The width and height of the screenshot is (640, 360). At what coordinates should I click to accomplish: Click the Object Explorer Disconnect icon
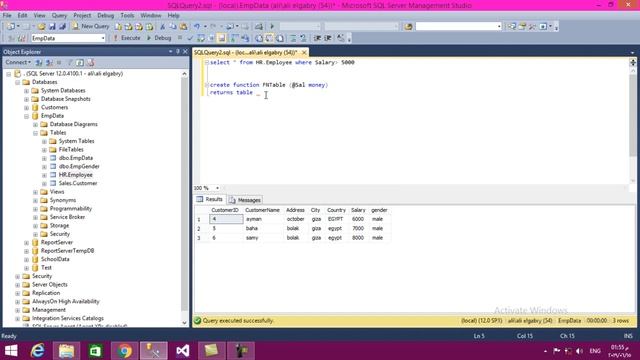(49, 62)
